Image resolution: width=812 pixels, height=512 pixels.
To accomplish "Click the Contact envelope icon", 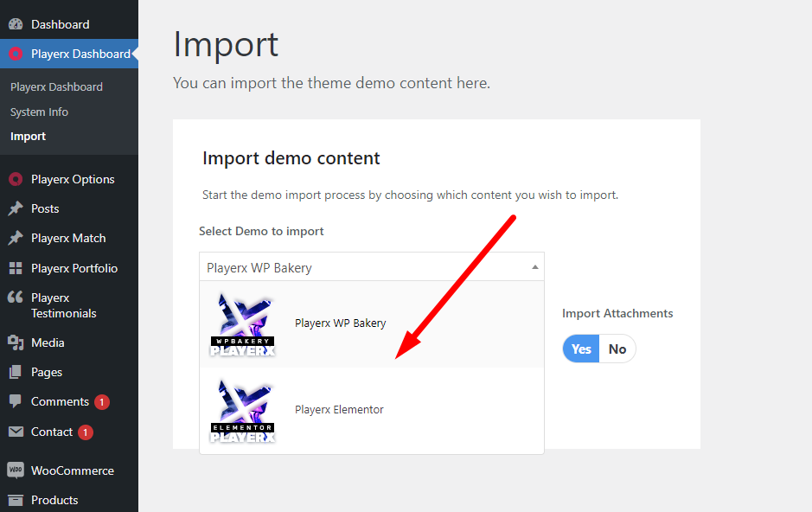I will click(x=16, y=432).
